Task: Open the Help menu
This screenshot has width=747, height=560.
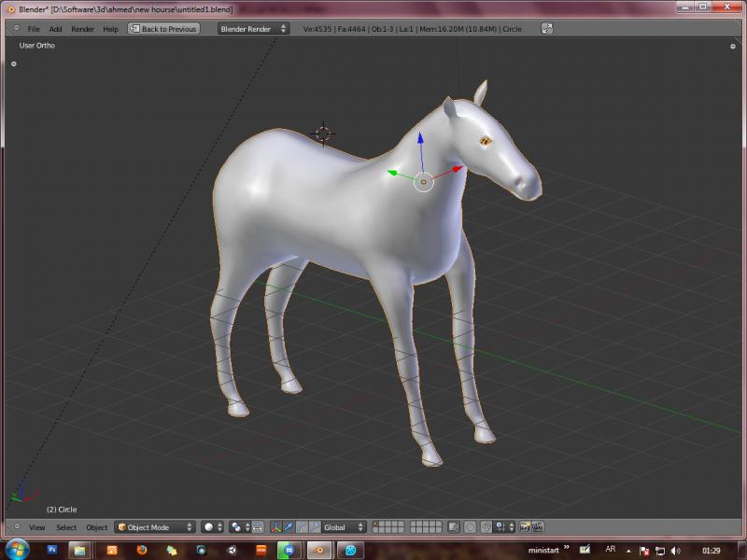Action: pos(110,29)
